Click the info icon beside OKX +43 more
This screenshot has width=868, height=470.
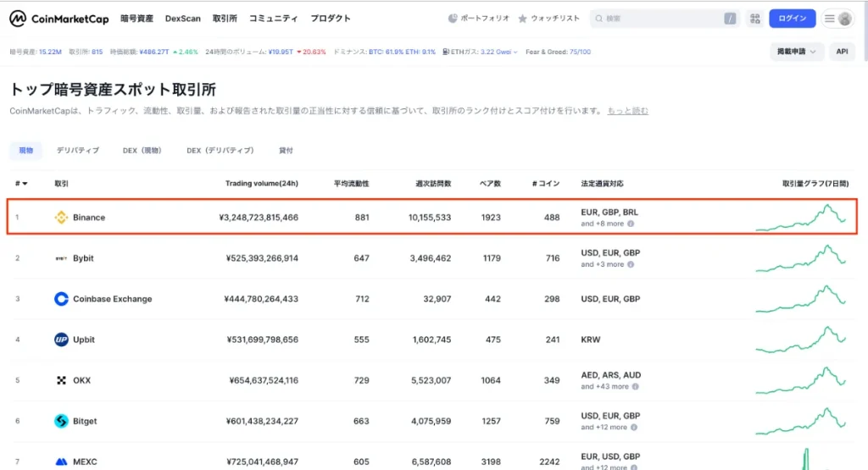coord(636,386)
